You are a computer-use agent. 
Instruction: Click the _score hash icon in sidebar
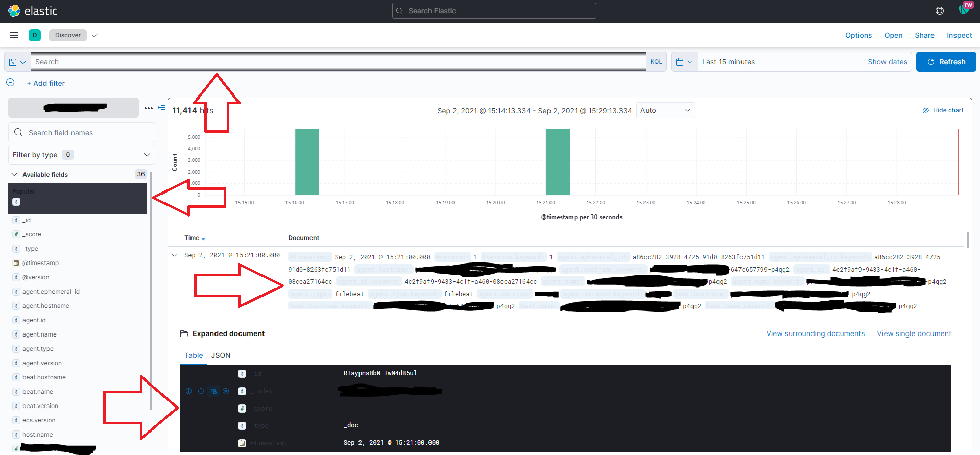point(16,234)
